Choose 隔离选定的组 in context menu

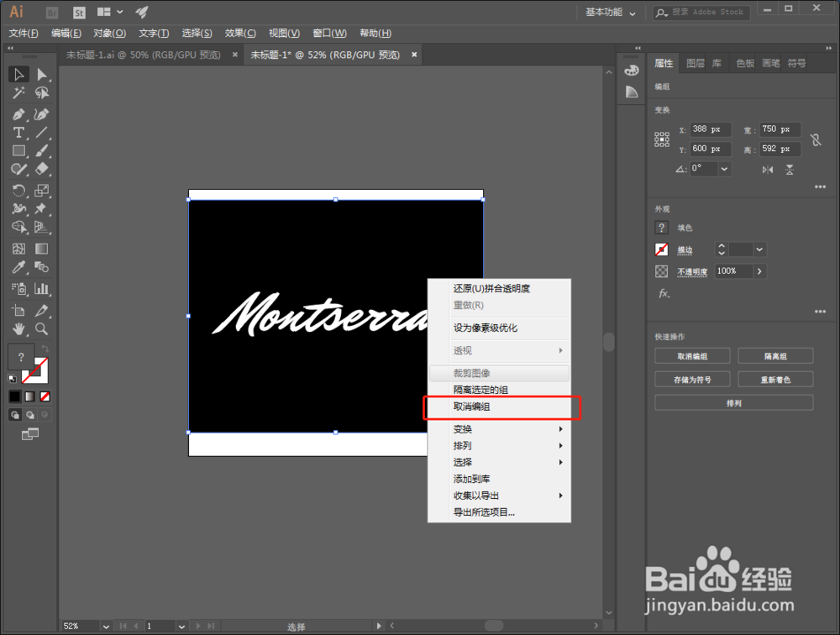click(x=499, y=390)
